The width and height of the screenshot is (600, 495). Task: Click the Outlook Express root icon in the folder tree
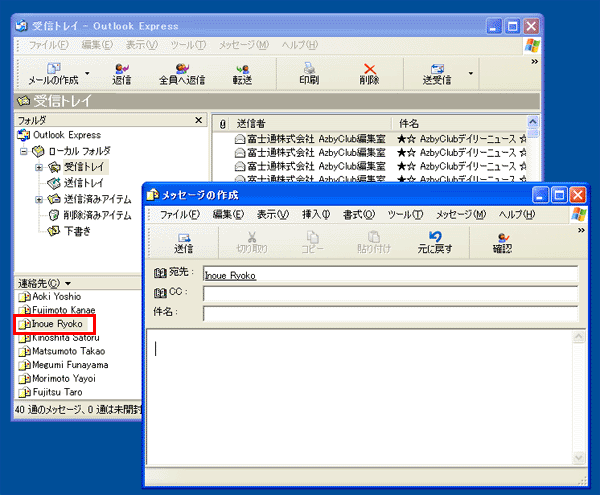coord(23,135)
